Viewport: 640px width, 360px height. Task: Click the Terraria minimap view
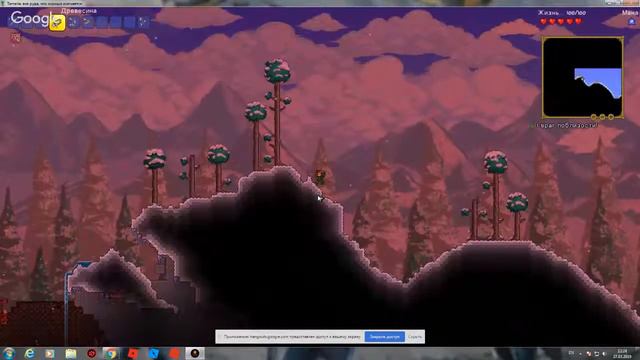(x=583, y=78)
